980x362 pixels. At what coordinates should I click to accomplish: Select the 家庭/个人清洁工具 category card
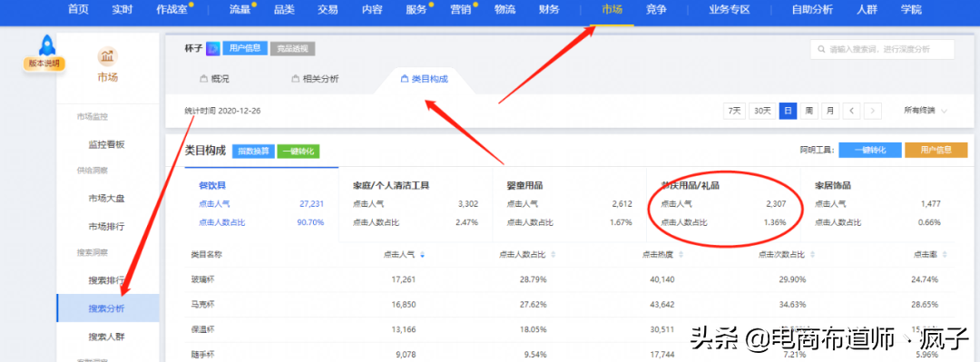click(x=415, y=204)
